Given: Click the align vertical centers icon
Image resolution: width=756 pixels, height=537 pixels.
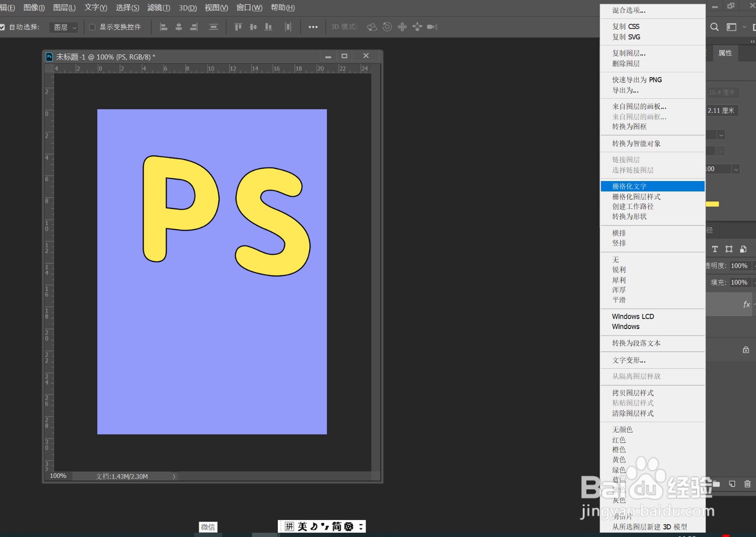Looking at the screenshot, I should click(x=253, y=27).
